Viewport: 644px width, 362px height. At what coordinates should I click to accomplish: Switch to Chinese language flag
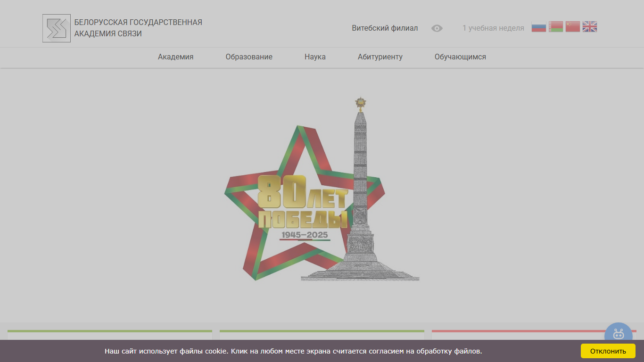point(573,27)
